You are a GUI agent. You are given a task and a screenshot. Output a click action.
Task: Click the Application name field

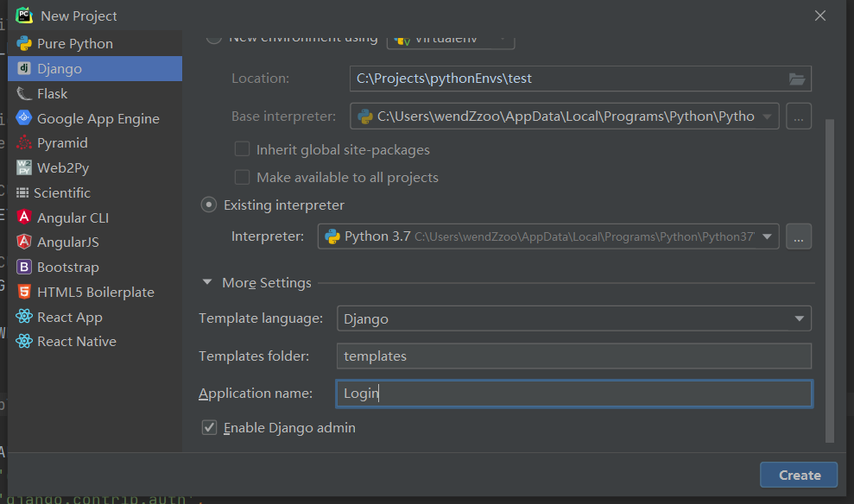click(574, 393)
